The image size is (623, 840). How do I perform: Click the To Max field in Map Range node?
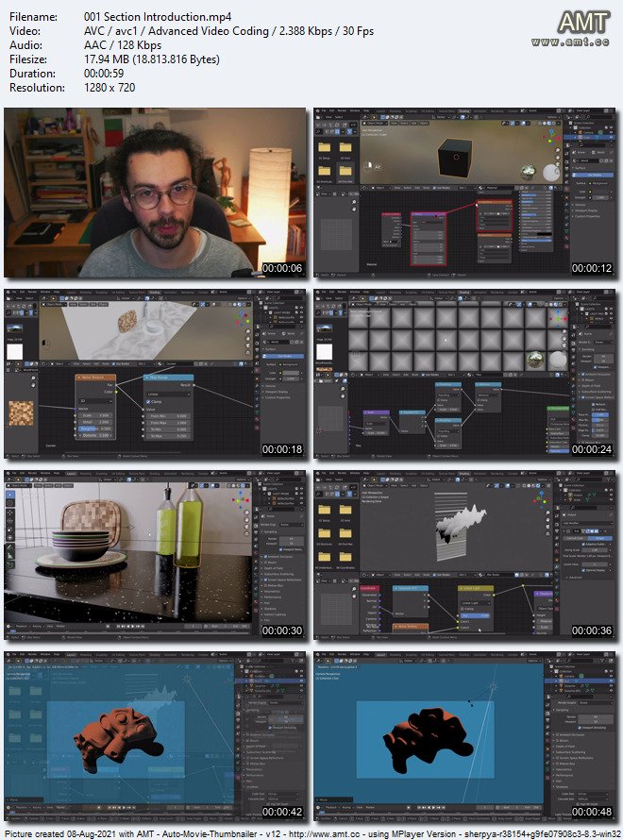[x=168, y=436]
